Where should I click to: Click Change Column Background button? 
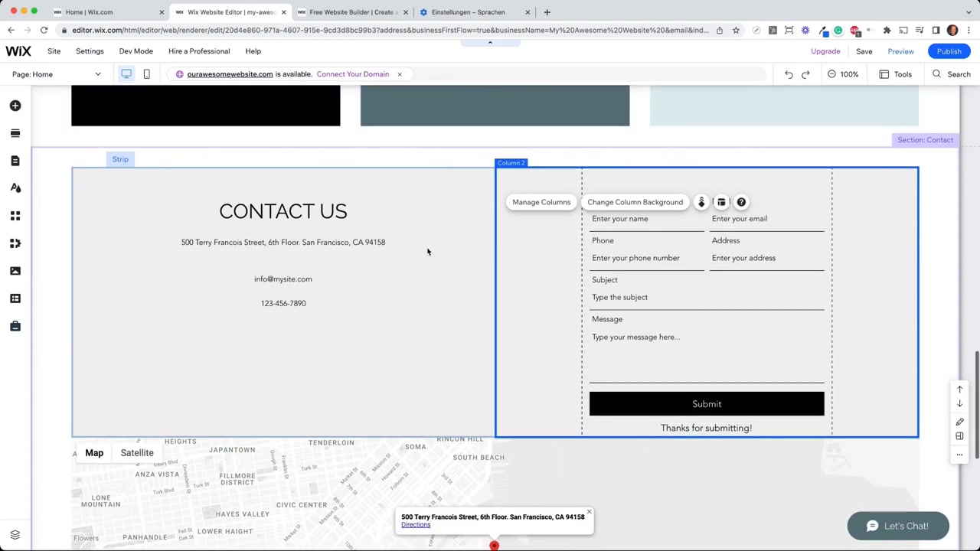[635, 202]
